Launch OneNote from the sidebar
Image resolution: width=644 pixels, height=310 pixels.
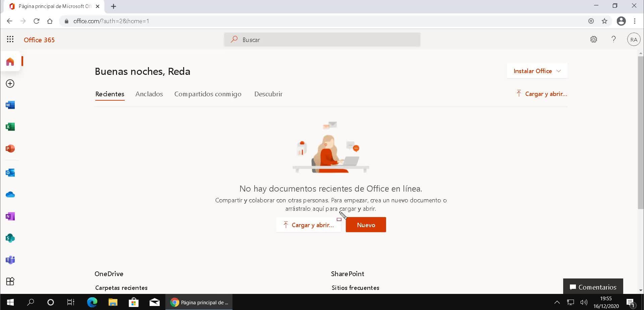[x=10, y=216]
